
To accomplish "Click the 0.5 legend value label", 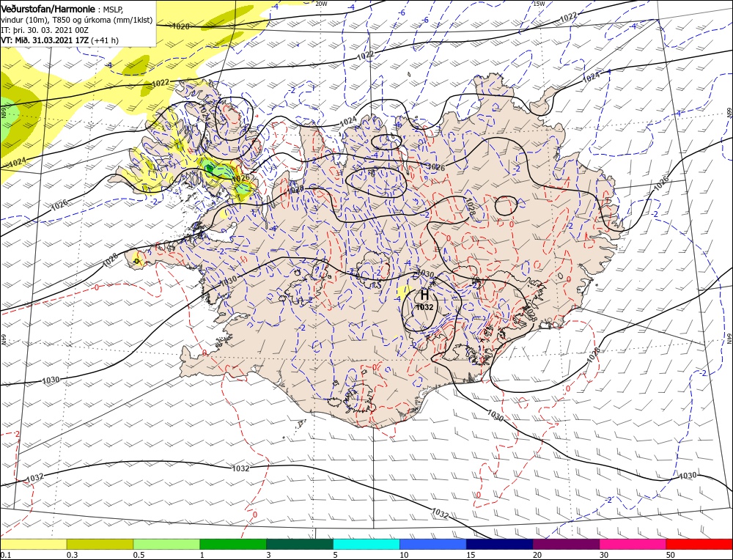I will 139,555.
